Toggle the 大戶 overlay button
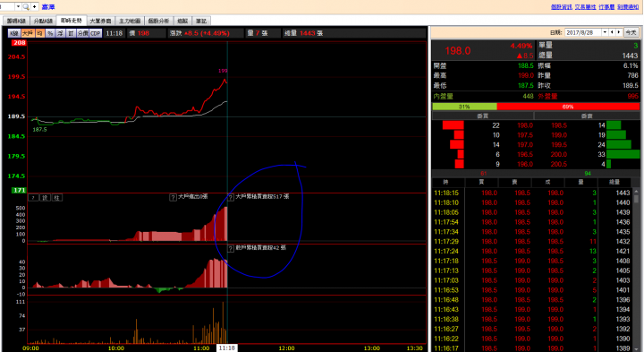This screenshot has width=644, height=352. pyautogui.click(x=28, y=33)
